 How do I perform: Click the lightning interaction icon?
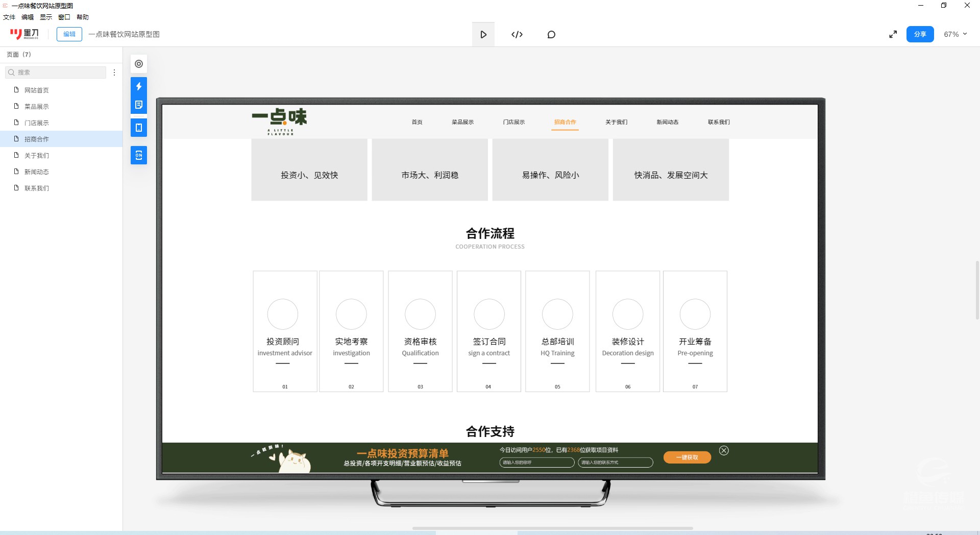pyautogui.click(x=139, y=86)
